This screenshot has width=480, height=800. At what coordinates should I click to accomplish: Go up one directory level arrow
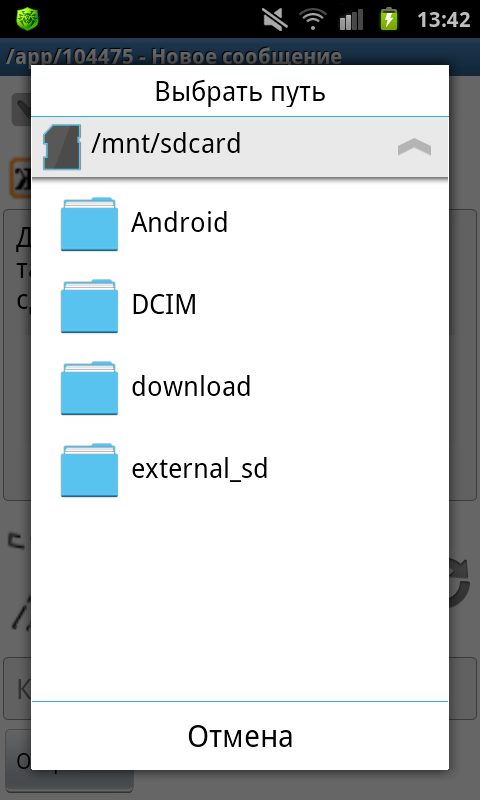pos(414,147)
